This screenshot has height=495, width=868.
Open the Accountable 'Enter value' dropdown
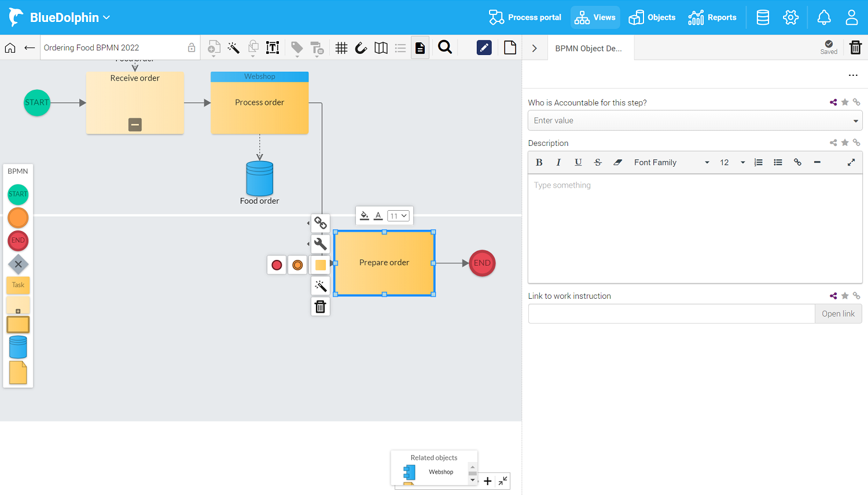695,120
